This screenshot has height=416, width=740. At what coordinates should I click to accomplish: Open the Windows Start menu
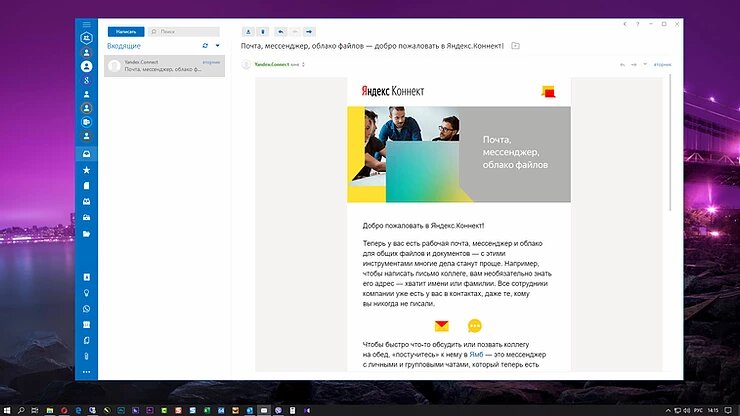click(x=7, y=410)
